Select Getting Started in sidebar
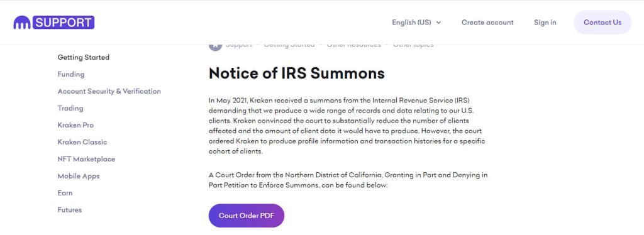This screenshot has width=644, height=235. pyautogui.click(x=84, y=57)
